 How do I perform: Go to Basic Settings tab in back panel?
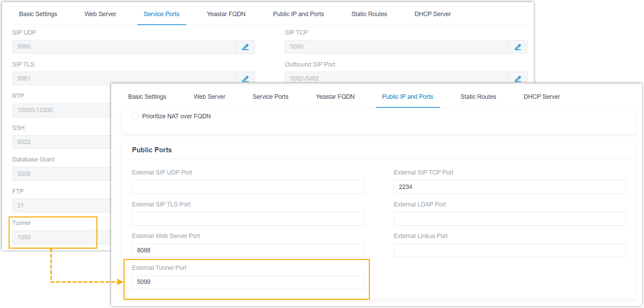tap(38, 14)
